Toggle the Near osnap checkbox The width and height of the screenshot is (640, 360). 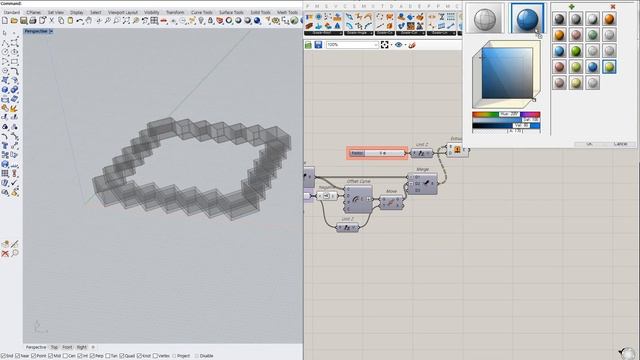tap(18, 356)
